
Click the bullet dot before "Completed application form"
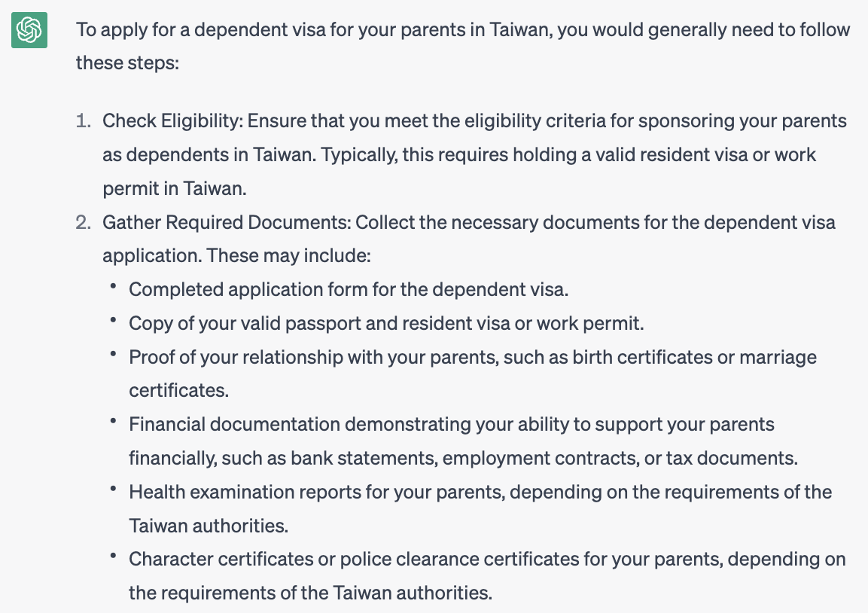tap(113, 288)
